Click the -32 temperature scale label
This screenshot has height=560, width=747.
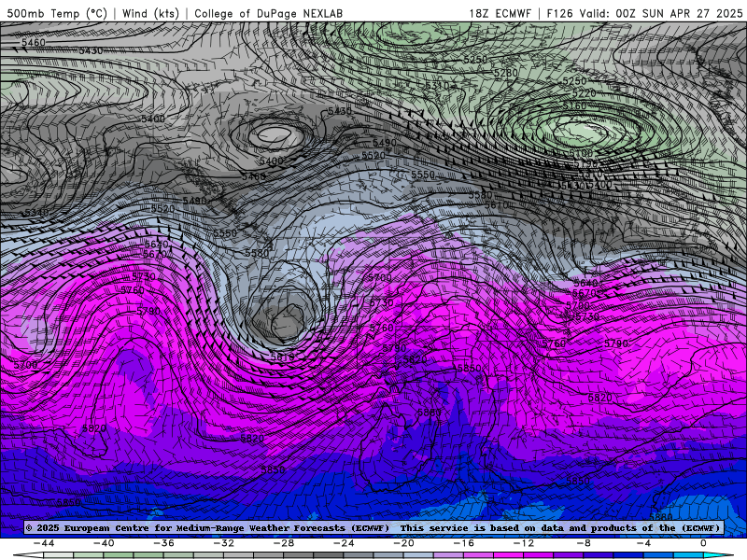[224, 543]
